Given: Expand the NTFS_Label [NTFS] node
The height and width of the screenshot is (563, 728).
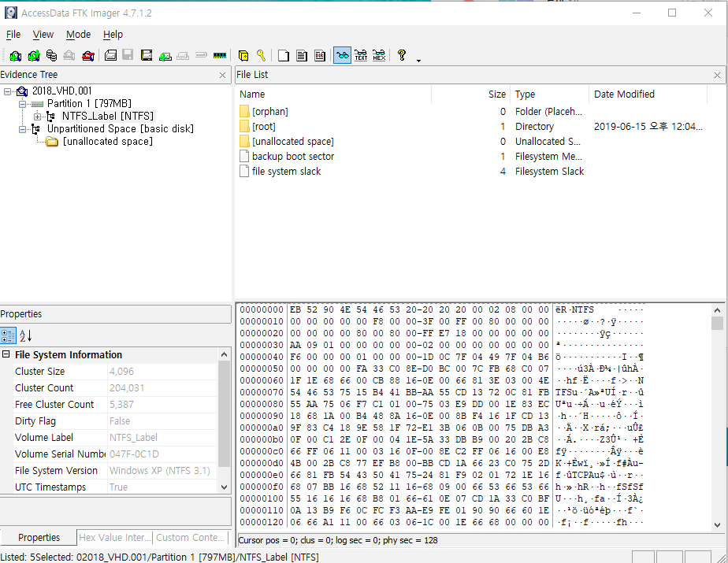Looking at the screenshot, I should (37, 117).
